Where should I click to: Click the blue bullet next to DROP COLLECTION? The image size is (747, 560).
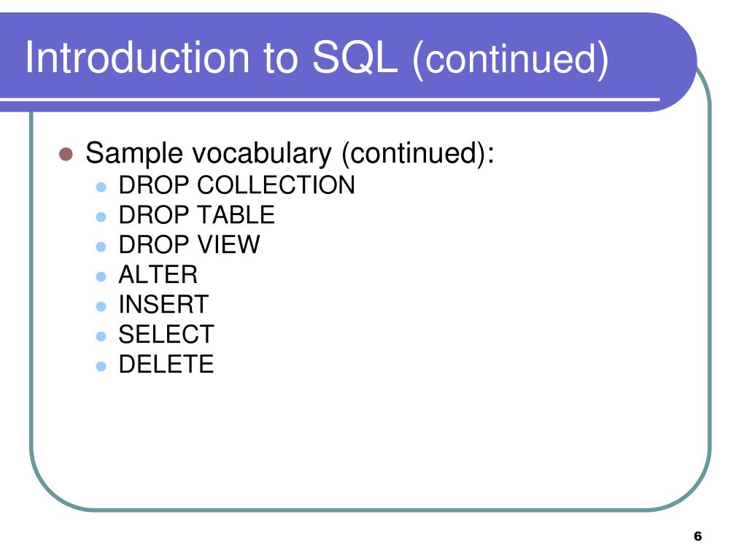point(101,187)
